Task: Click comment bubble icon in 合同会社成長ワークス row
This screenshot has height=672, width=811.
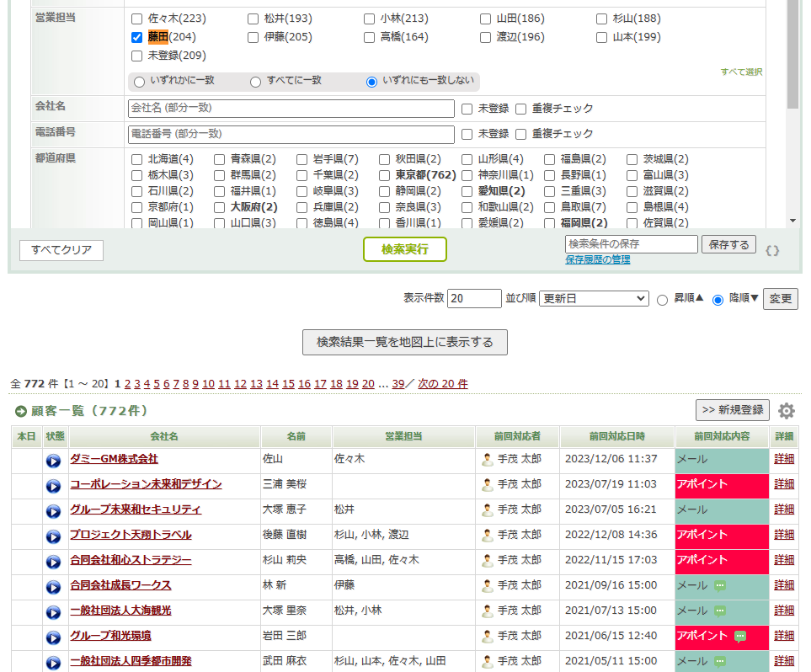Action: click(x=720, y=585)
